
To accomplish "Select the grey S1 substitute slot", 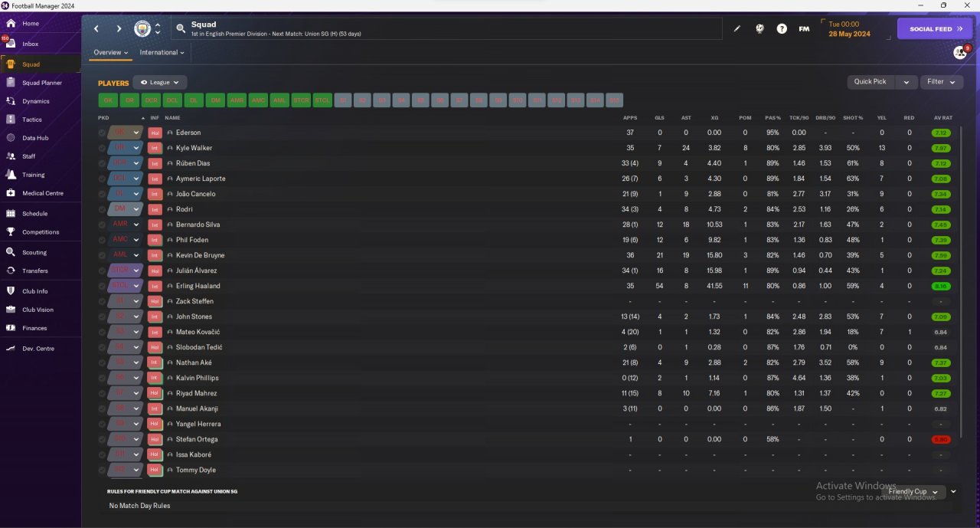I will pyautogui.click(x=344, y=100).
